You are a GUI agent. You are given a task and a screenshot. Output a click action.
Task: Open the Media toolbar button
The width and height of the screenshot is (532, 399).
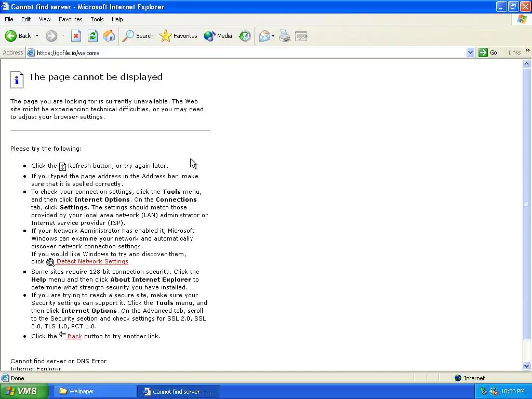(218, 36)
